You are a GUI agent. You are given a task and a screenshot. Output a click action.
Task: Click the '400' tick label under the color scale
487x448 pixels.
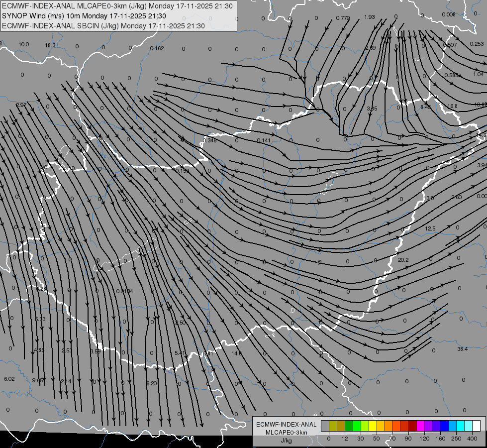tap(472, 439)
